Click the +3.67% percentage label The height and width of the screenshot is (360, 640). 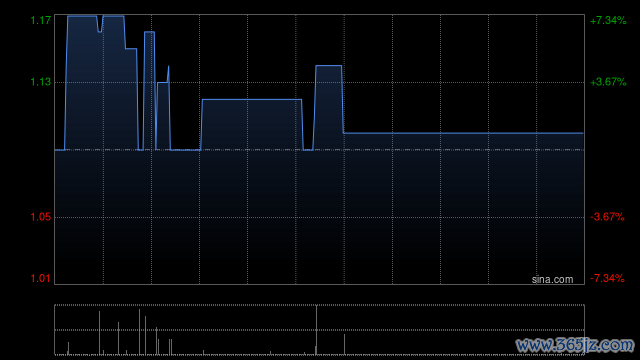click(x=608, y=82)
